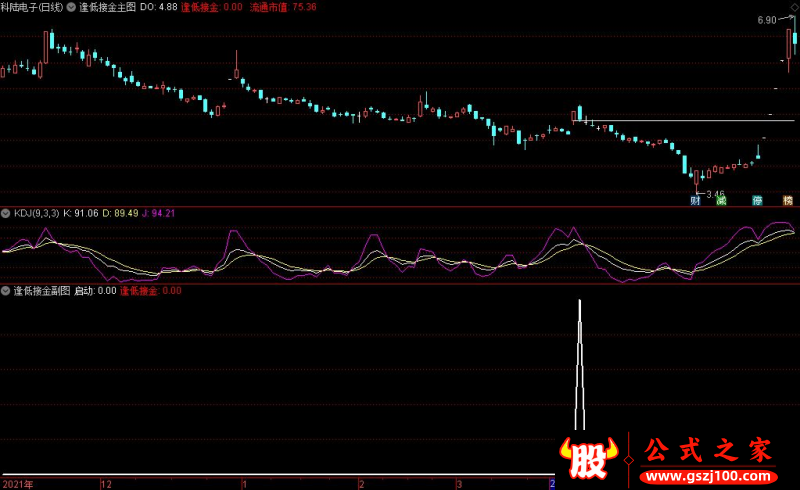The height and width of the screenshot is (490, 800).
Task: Click the yellow D: 89.49 value
Action: [x=120, y=213]
